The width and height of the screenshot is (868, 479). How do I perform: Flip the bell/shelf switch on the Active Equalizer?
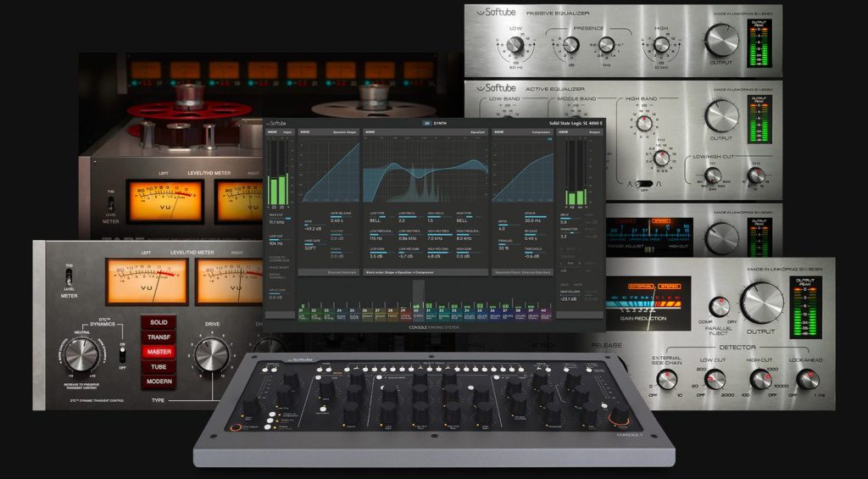(644, 183)
